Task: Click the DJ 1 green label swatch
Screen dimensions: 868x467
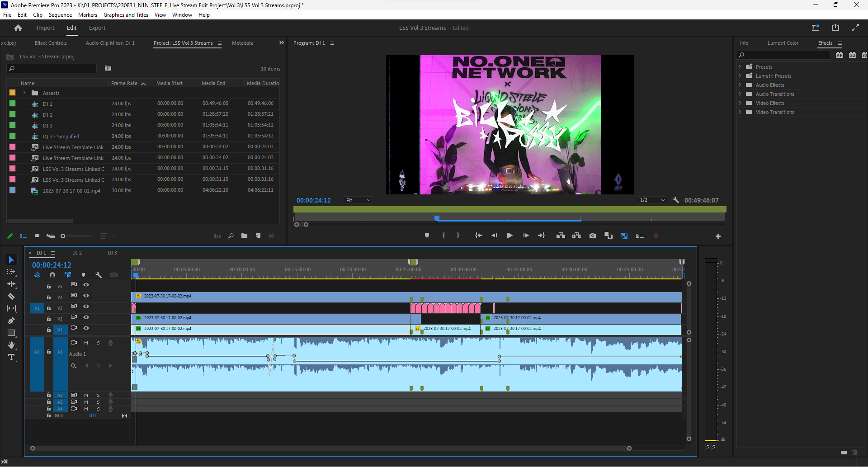Action: pos(13,104)
